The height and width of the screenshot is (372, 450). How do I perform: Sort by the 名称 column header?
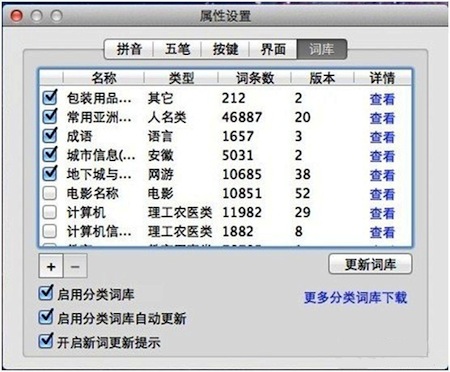tap(104, 78)
